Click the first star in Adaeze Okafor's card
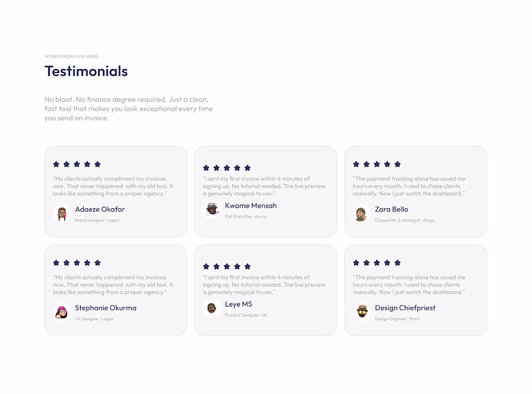The image size is (532, 394). [x=56, y=164]
